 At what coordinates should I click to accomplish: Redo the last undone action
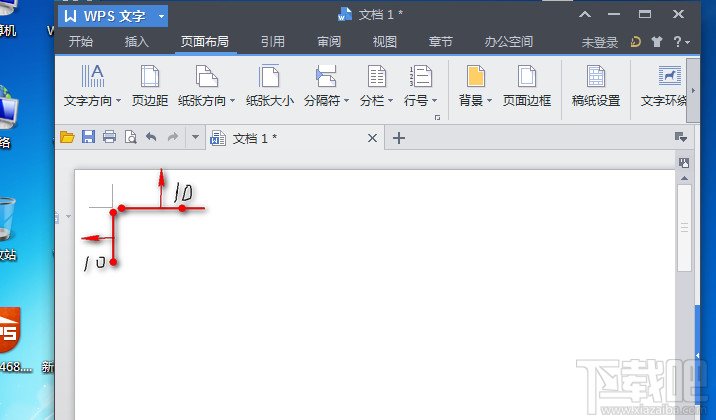coord(173,137)
